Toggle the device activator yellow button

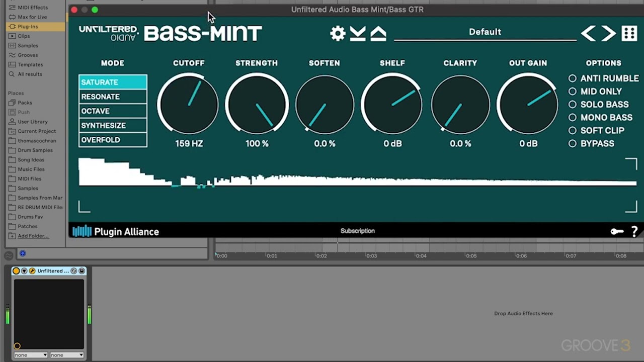pyautogui.click(x=16, y=271)
